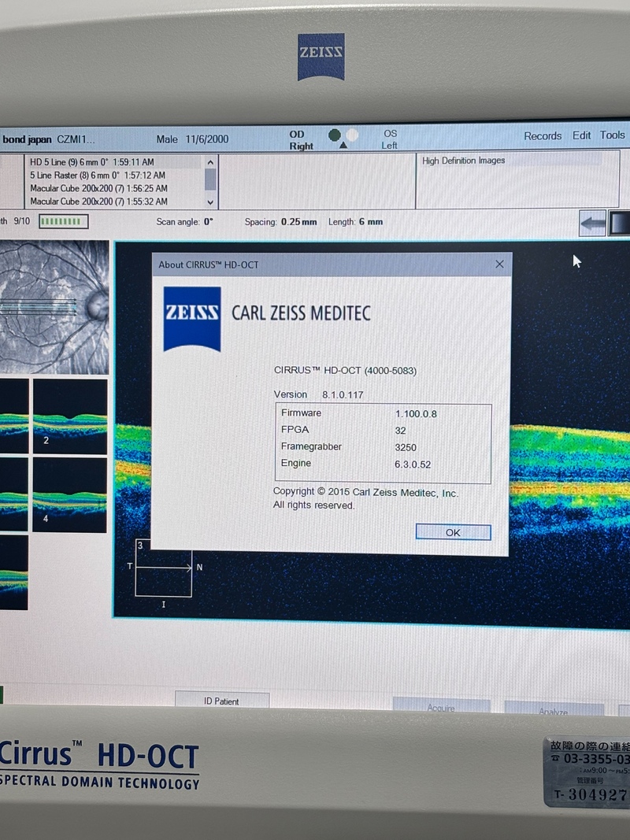Open OCT slice thumbnail number 4
Image resolution: width=630 pixels, height=840 pixels.
70,495
